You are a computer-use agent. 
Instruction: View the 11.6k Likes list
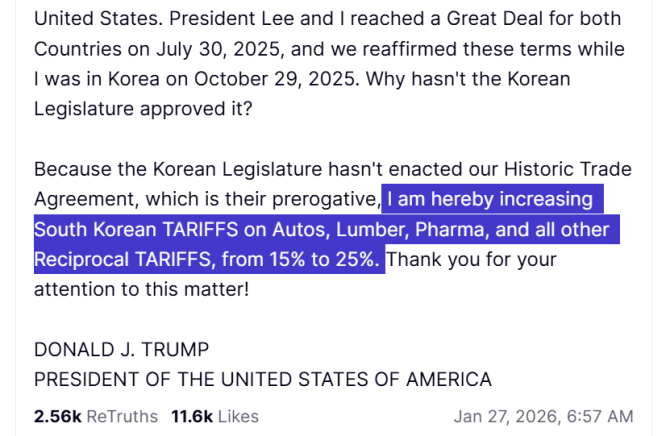[x=215, y=416]
